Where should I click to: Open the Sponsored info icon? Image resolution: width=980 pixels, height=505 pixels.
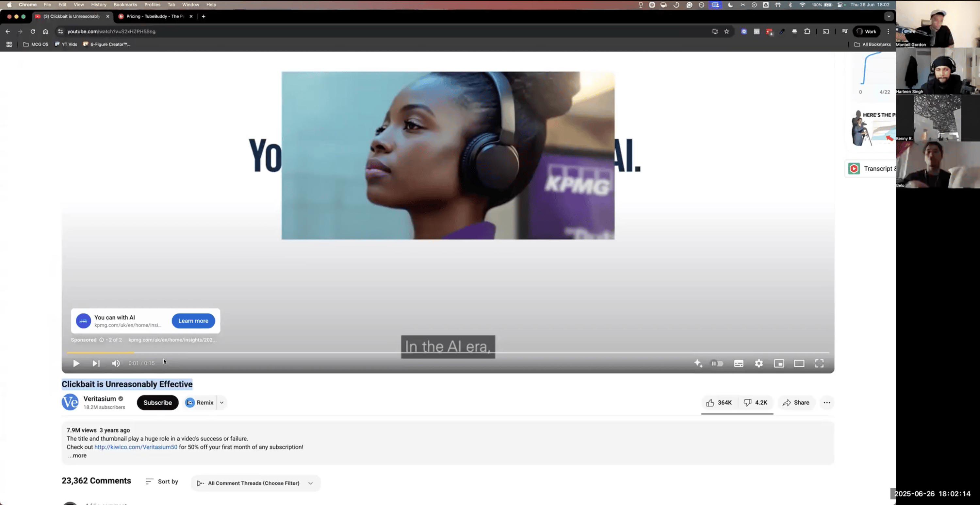(102, 340)
